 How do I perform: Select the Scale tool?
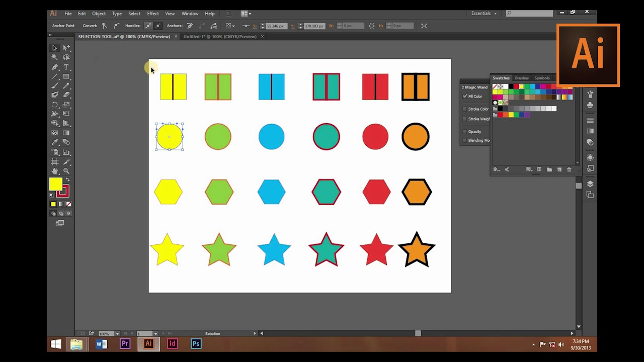66,105
